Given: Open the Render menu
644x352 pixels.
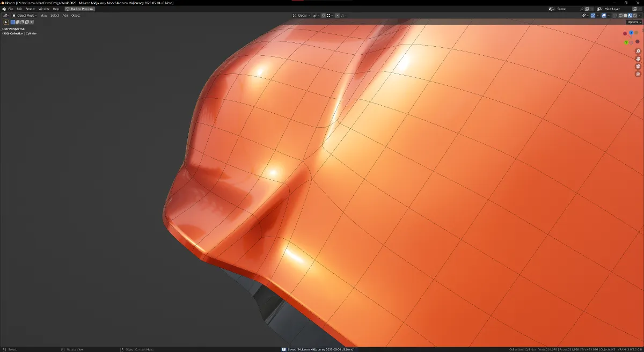Looking at the screenshot, I should pyautogui.click(x=30, y=9).
